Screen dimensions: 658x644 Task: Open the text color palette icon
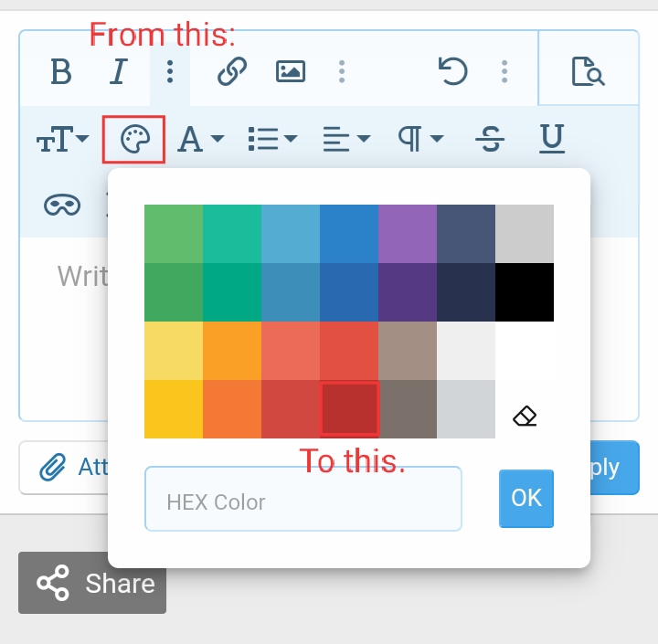133,140
